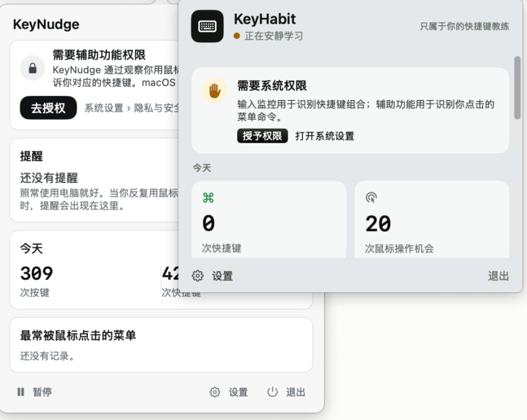527x420 pixels.
Task: Click the KeyHabit title text
Action: [x=265, y=19]
